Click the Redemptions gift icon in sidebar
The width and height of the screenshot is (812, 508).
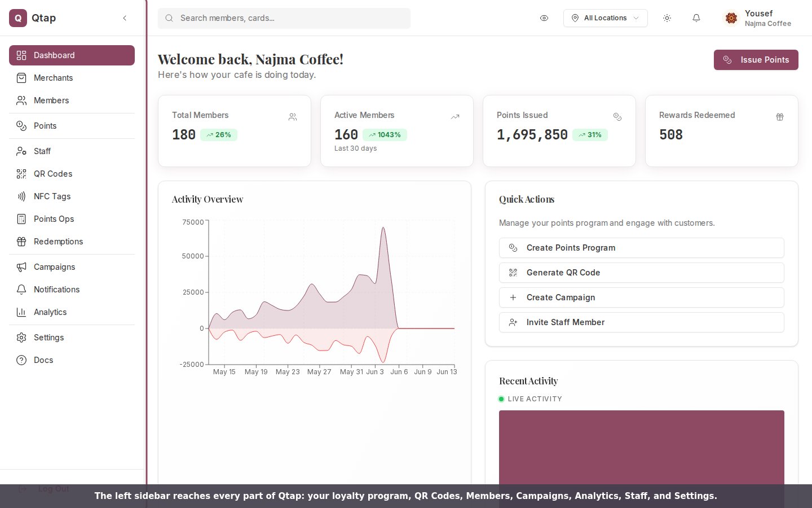pyautogui.click(x=21, y=242)
